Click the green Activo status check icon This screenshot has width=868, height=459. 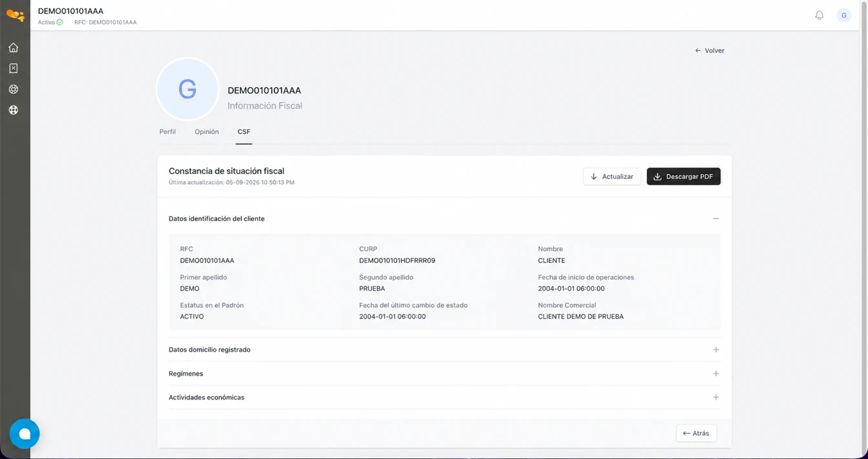59,22
